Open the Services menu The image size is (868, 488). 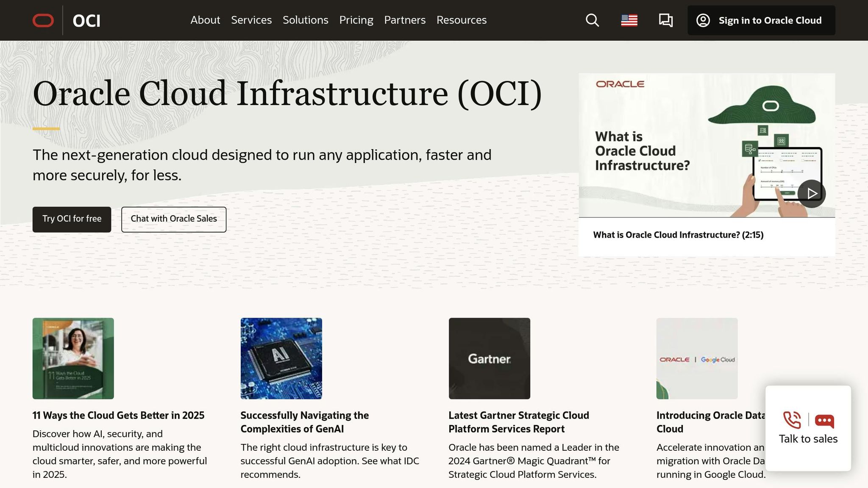pos(251,20)
